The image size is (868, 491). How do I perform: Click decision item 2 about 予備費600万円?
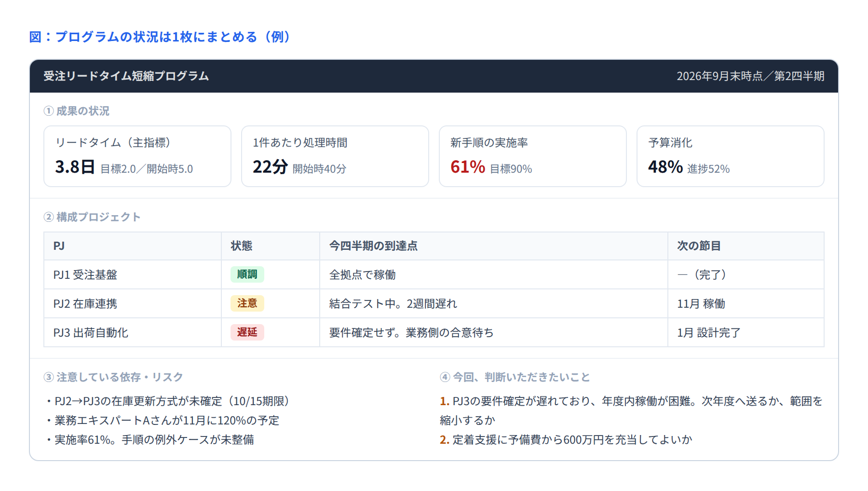pyautogui.click(x=566, y=440)
